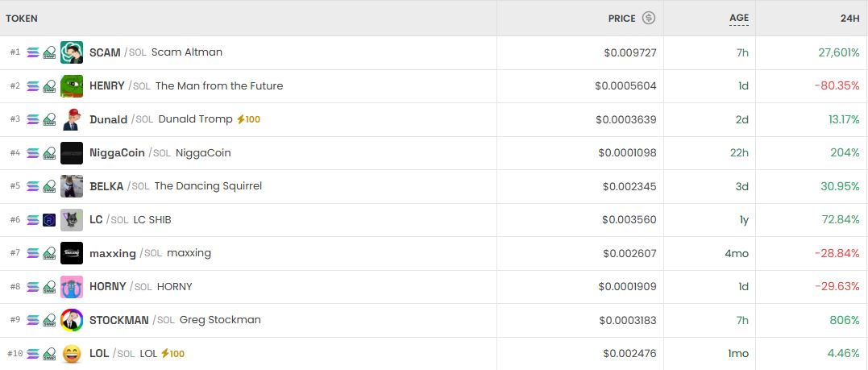
Task: Click the Raydium DEX icon in the LC row
Action: [49, 220]
